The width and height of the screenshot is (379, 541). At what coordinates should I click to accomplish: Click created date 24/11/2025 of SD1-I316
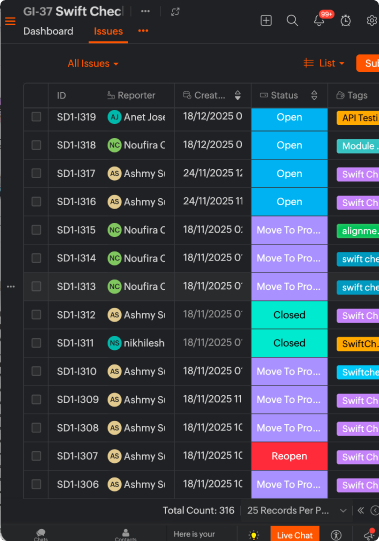pos(213,201)
